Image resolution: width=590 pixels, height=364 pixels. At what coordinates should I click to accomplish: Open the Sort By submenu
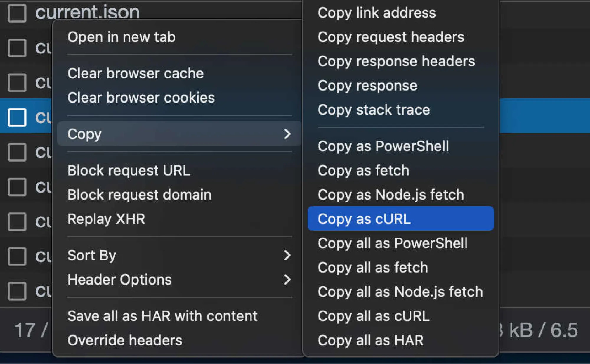(287, 255)
